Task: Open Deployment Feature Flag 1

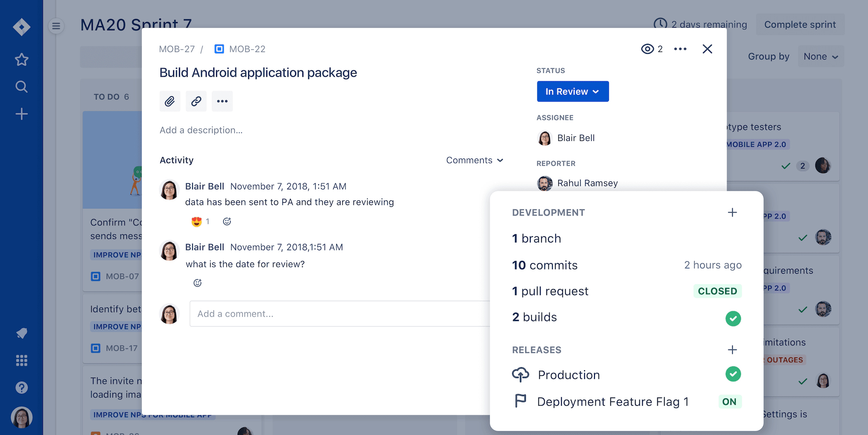Action: (613, 402)
